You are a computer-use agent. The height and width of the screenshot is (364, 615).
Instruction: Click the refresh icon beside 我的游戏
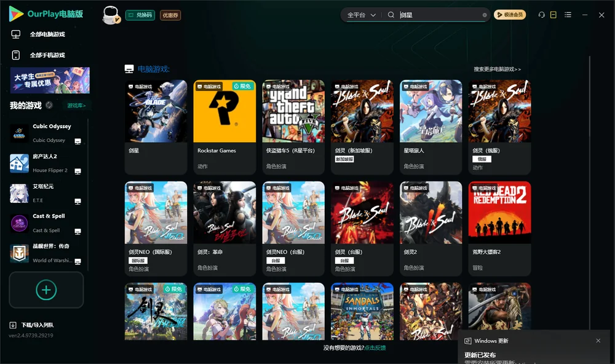click(x=49, y=105)
